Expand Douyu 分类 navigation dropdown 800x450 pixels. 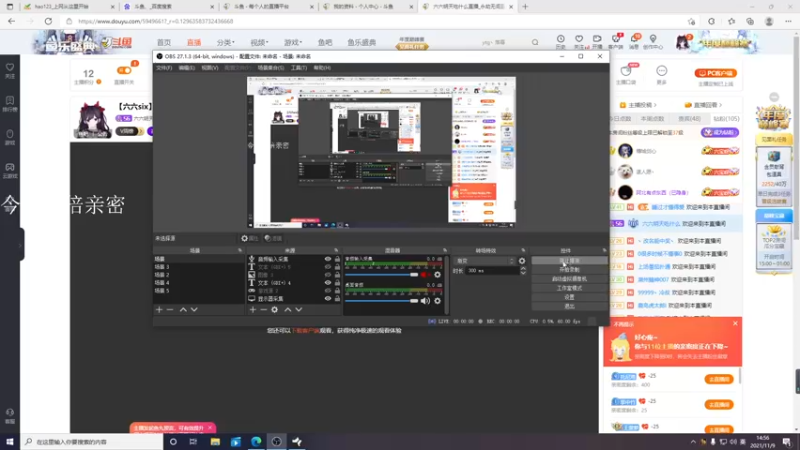[225, 42]
